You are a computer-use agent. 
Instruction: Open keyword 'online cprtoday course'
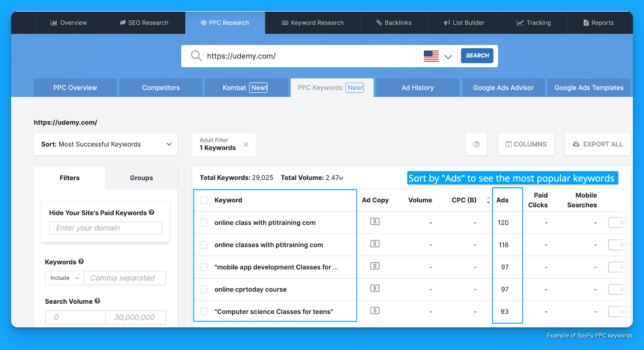point(250,289)
